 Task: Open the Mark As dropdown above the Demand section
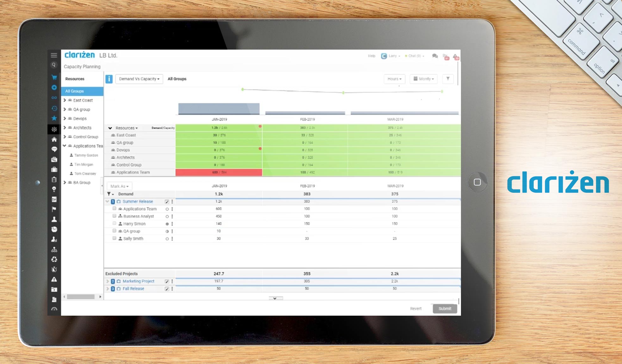coord(119,186)
